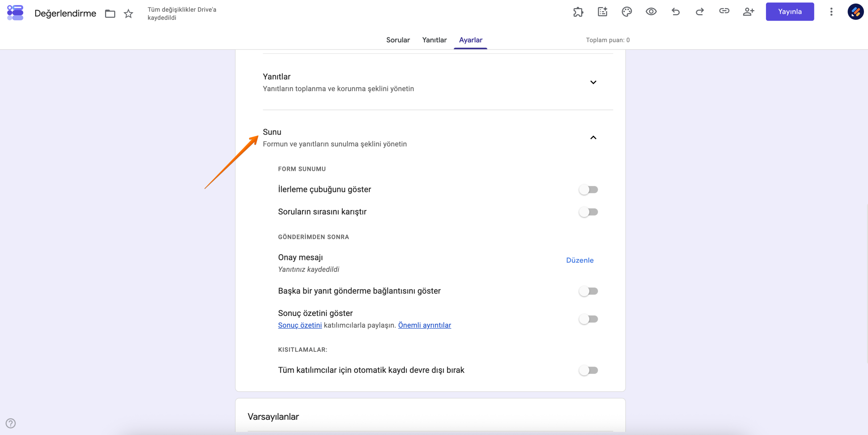Click the Değerlendirme form title field
The image size is (868, 435).
point(65,14)
